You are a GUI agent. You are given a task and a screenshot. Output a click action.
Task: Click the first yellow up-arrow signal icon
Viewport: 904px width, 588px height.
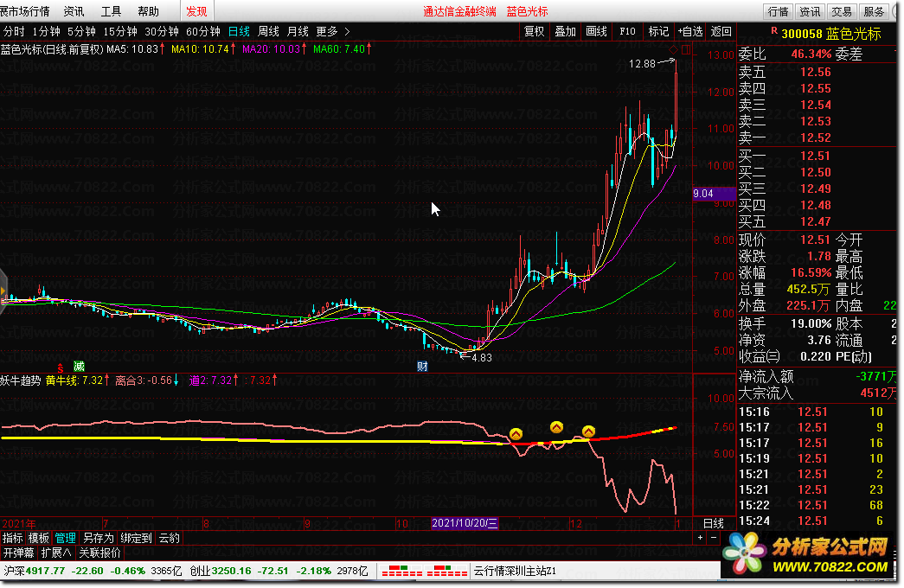[516, 434]
